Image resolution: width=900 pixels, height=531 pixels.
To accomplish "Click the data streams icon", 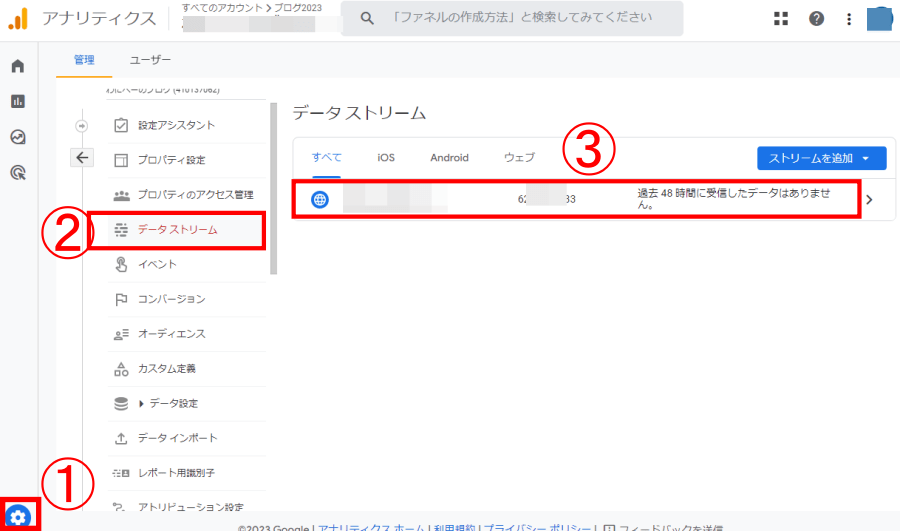I will [x=121, y=230].
